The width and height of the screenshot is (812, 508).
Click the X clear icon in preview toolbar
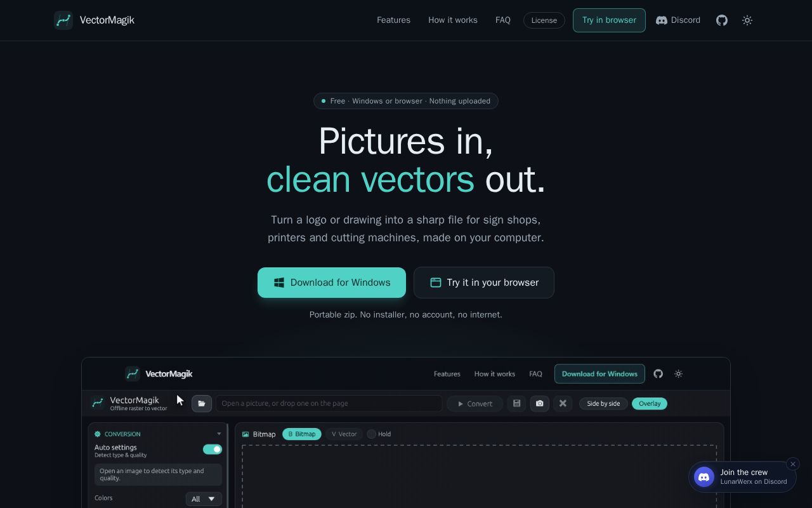point(563,403)
